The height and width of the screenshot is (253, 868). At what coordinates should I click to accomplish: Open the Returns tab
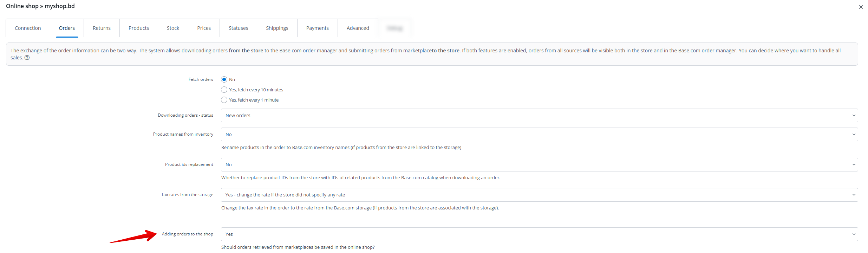click(102, 28)
